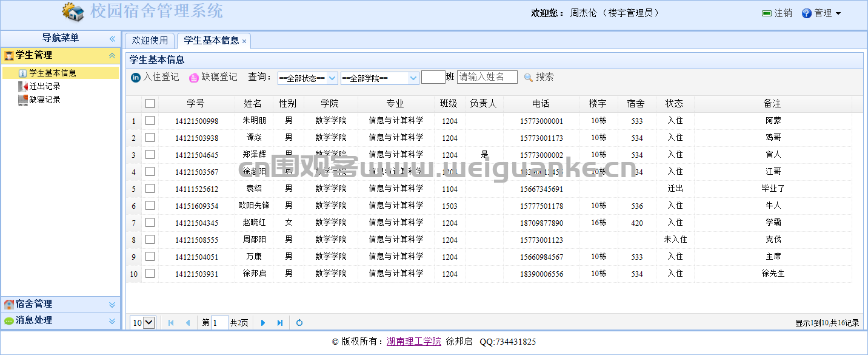
Task: Check the row for 周邵阳
Action: tap(150, 240)
